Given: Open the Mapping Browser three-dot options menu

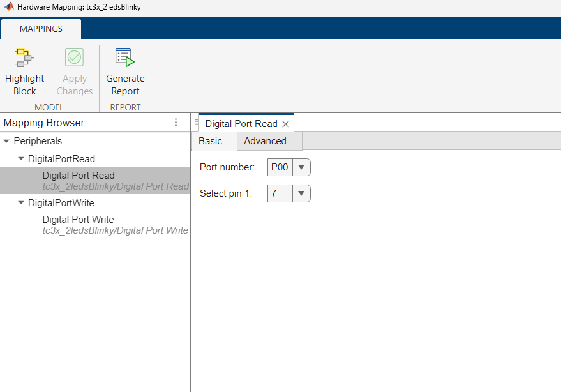Looking at the screenshot, I should pos(176,123).
